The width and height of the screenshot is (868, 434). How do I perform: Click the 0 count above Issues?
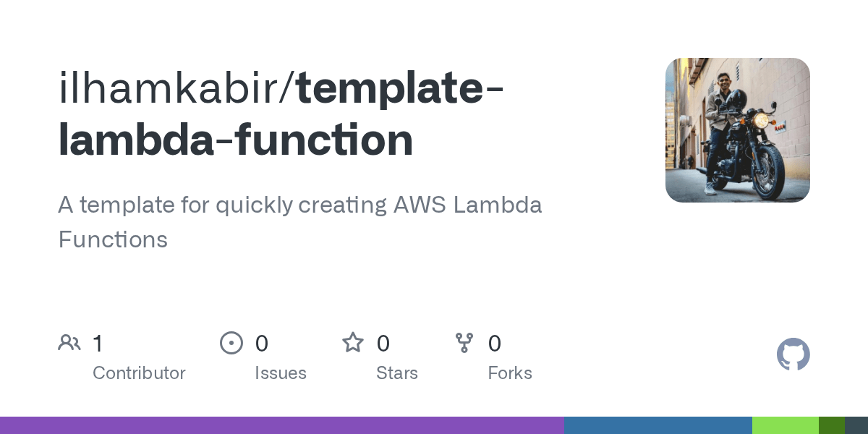[262, 344]
